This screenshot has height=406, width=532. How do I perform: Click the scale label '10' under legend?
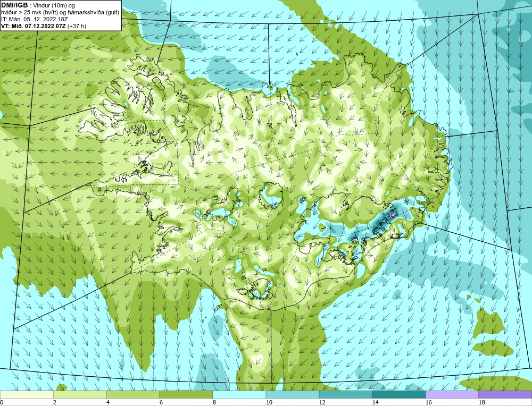pos(269,402)
